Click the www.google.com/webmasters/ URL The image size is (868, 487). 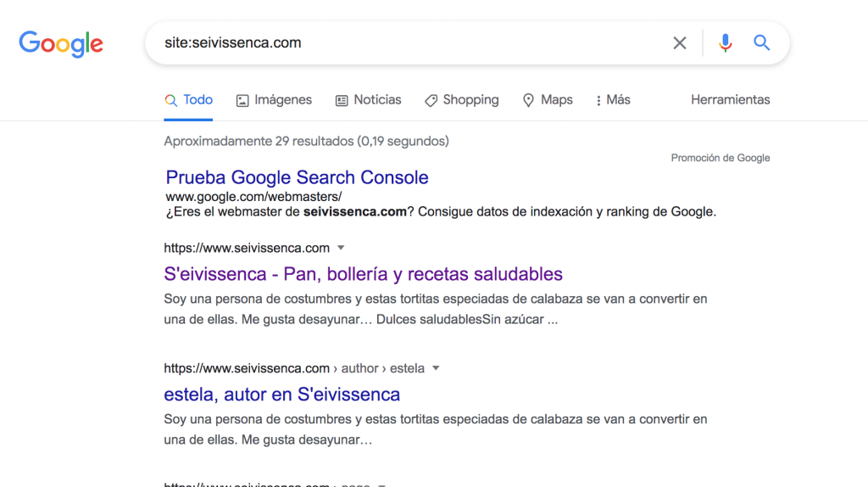(253, 197)
